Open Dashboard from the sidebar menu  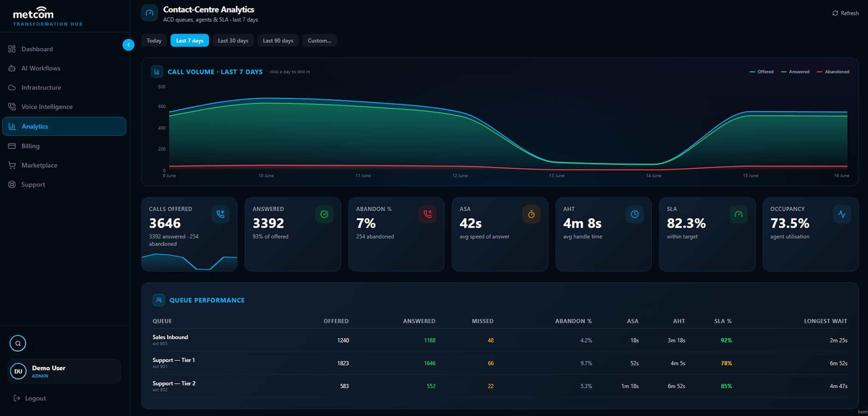64,49
